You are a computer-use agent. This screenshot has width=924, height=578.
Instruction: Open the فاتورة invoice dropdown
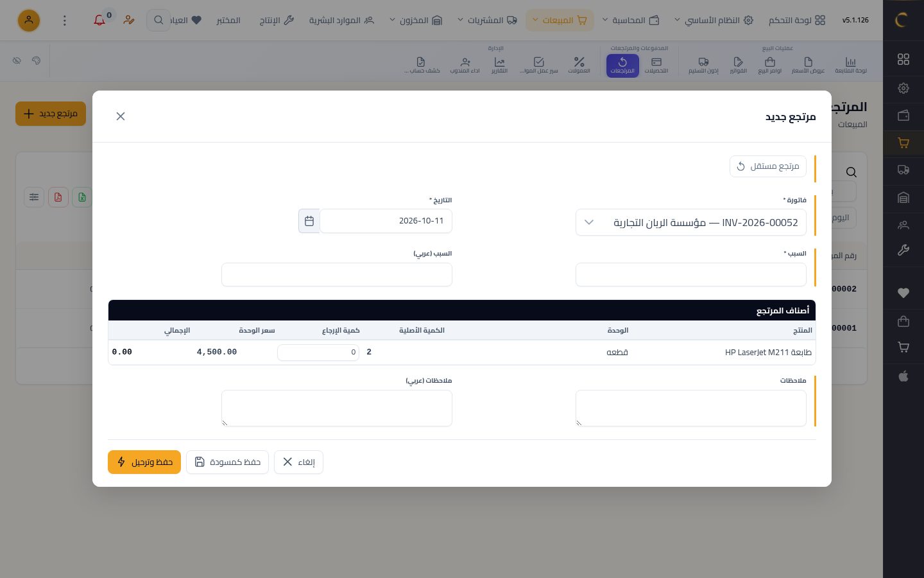click(x=691, y=222)
